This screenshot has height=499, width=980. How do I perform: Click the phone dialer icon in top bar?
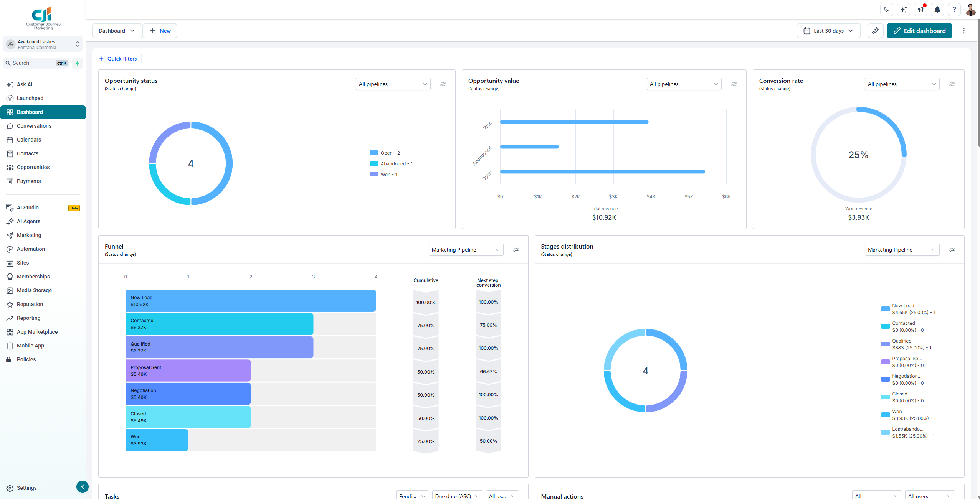coord(887,10)
